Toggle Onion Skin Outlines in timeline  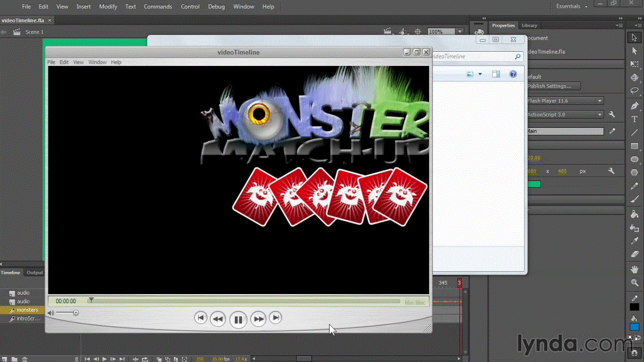(167, 359)
